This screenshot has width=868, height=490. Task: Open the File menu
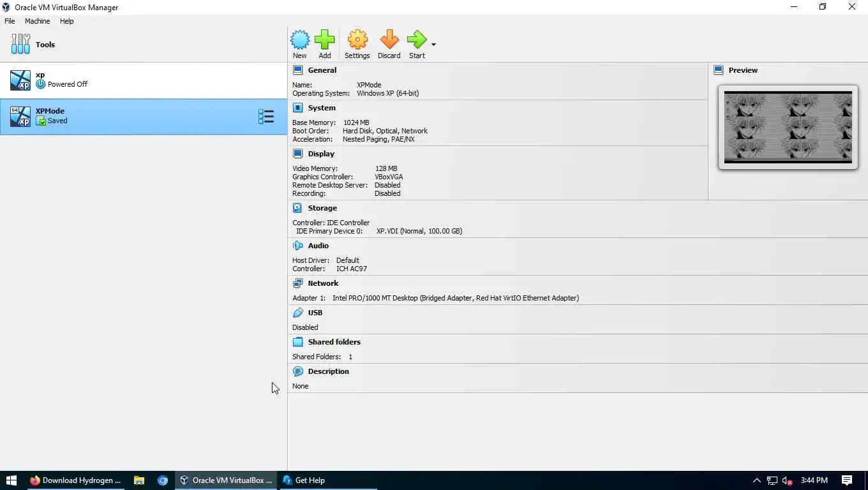point(10,21)
